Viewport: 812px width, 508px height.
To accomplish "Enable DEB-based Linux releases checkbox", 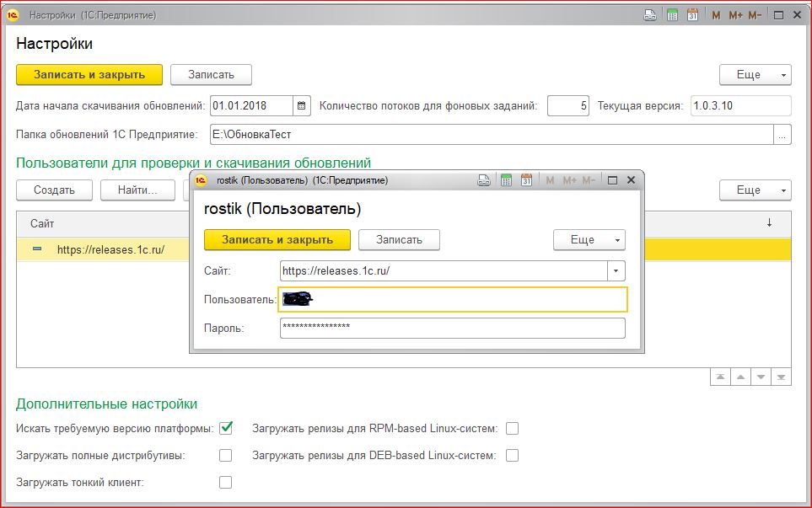I will (512, 455).
